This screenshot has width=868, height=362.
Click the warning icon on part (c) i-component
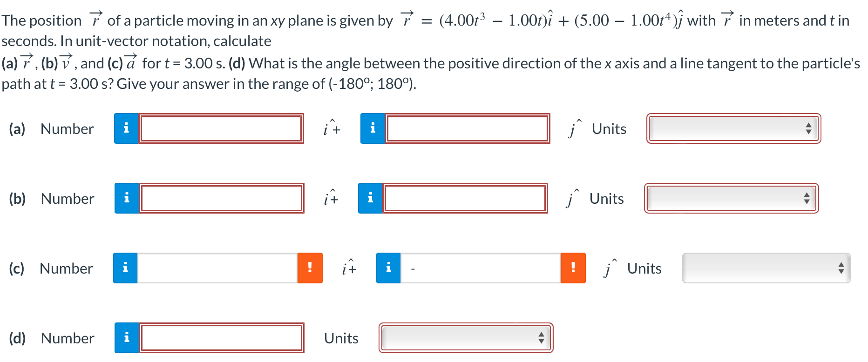(x=310, y=268)
